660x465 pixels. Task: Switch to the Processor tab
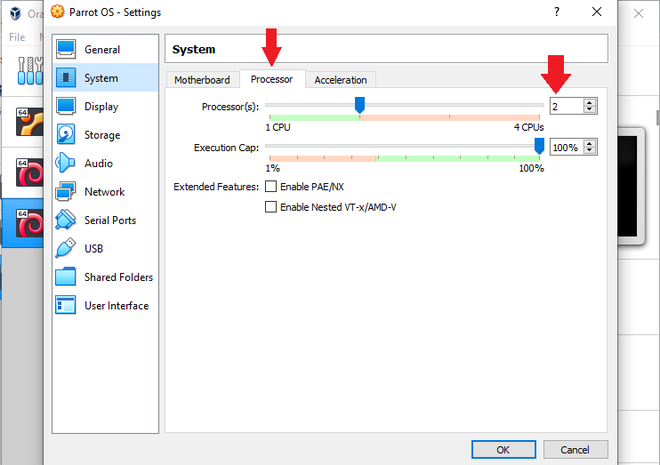[x=272, y=79]
